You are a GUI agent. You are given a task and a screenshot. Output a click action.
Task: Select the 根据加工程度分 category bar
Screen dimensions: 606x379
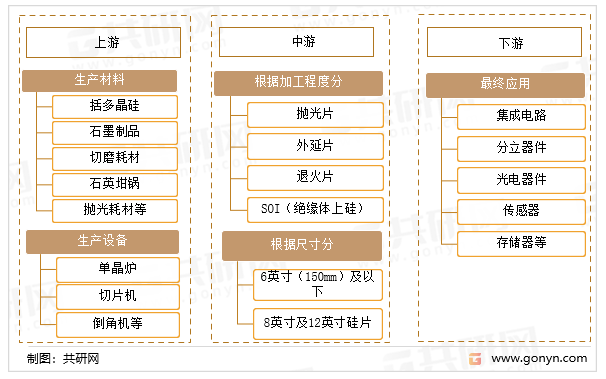[x=298, y=83]
